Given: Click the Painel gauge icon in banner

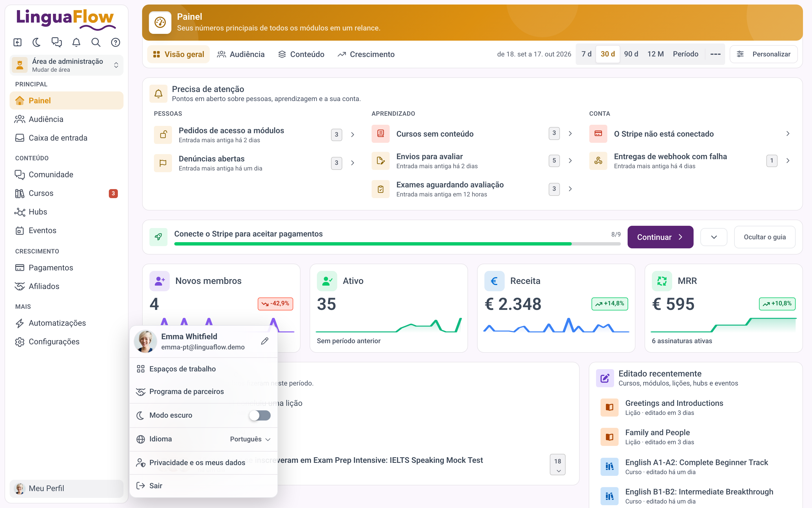Looking at the screenshot, I should (x=160, y=23).
